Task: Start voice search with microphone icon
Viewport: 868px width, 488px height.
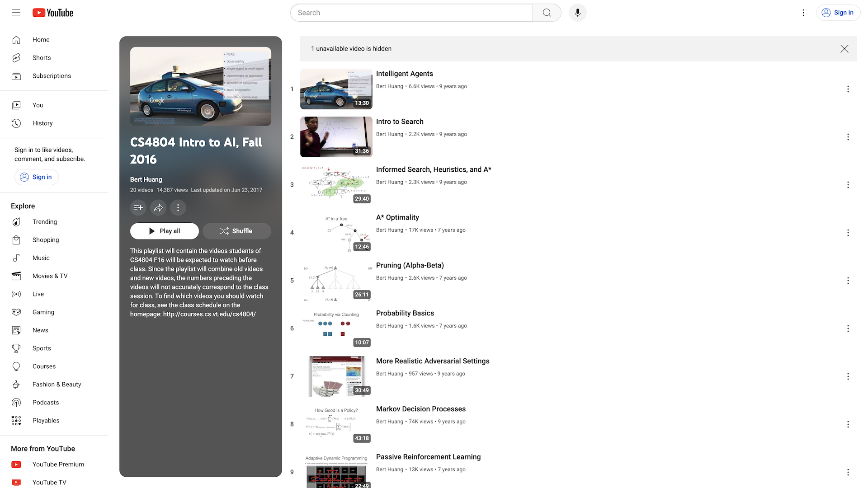Action: pos(578,13)
